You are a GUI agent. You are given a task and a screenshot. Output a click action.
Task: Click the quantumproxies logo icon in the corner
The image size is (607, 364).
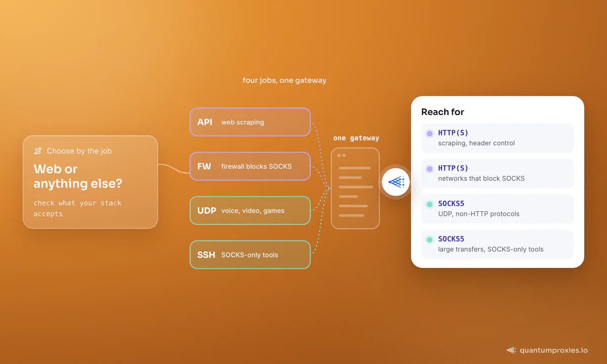[x=511, y=350]
